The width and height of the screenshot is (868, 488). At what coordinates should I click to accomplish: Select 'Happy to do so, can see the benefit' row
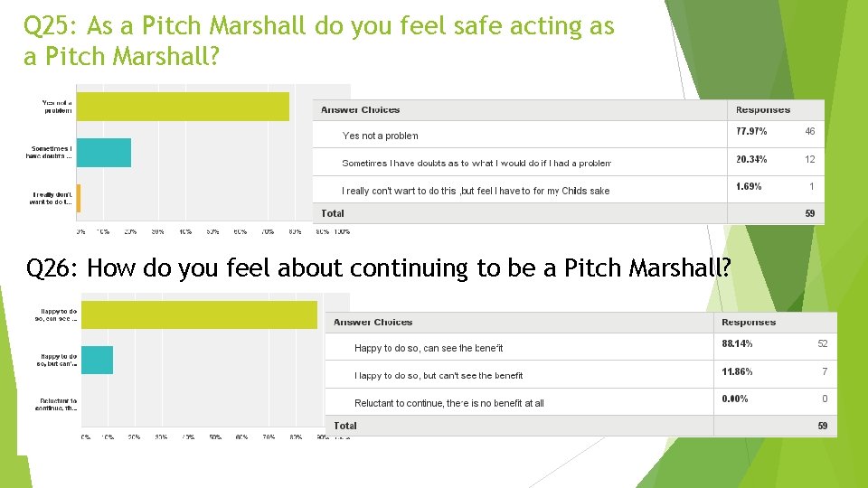pyautogui.click(x=581, y=347)
